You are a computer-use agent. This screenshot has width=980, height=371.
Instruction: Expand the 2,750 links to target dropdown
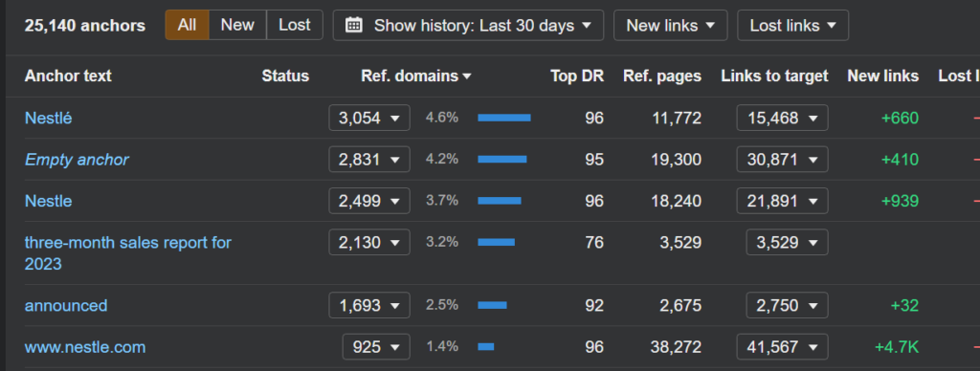coord(787,305)
